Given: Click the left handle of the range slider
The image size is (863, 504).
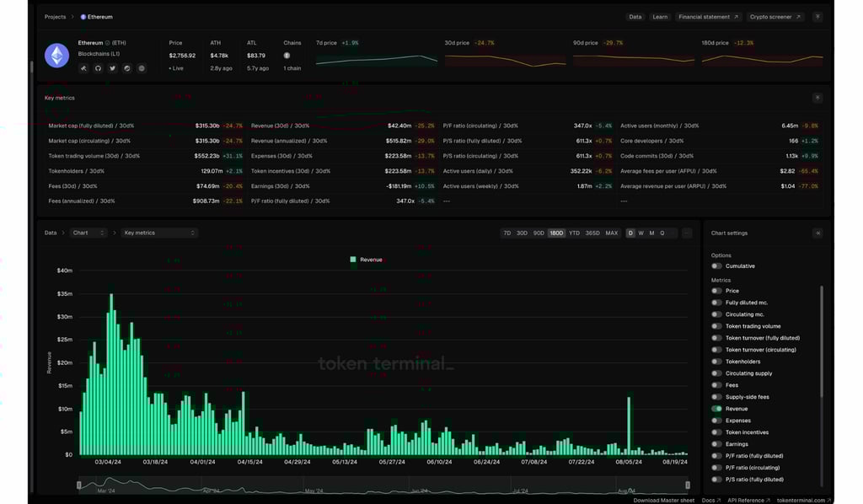Looking at the screenshot, I should [x=79, y=485].
